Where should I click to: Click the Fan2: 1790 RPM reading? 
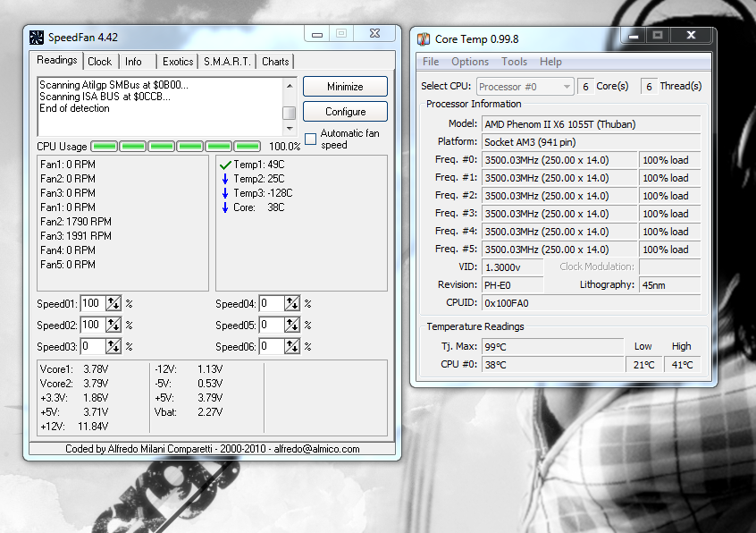point(76,222)
